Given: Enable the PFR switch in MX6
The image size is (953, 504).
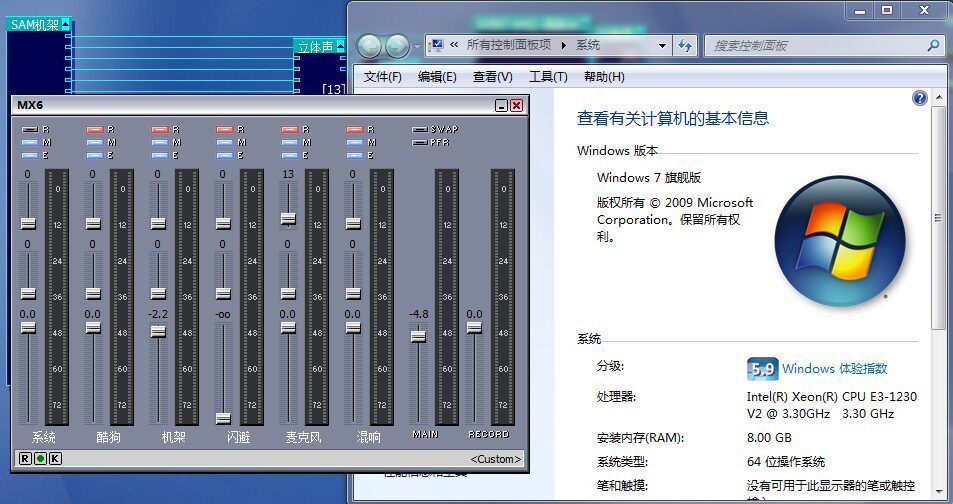Looking at the screenshot, I should 420,142.
